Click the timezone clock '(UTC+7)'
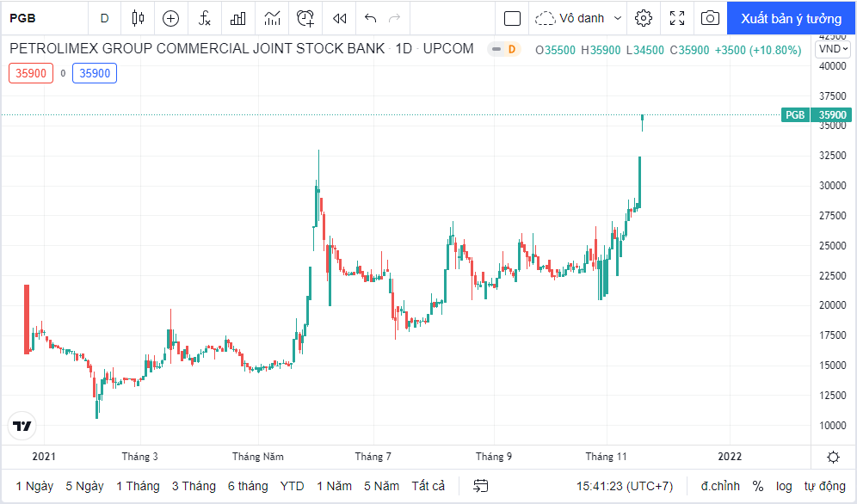 coord(625,486)
